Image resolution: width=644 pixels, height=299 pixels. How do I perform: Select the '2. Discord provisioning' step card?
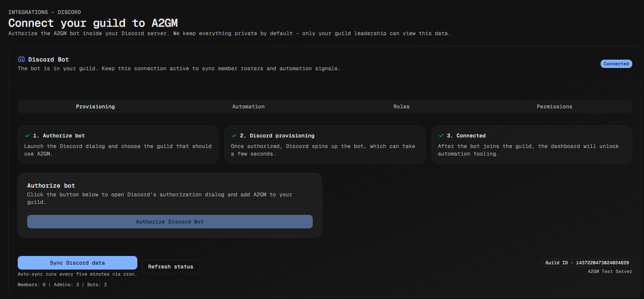325,145
